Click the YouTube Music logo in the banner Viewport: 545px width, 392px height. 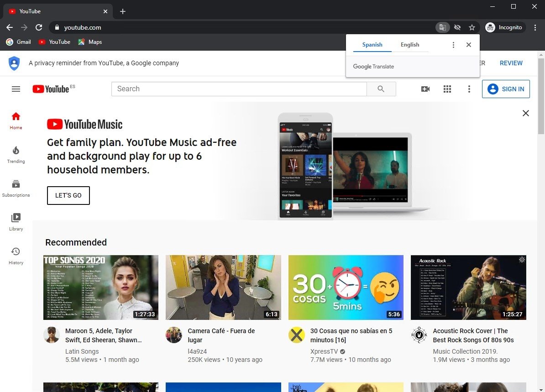tap(85, 125)
